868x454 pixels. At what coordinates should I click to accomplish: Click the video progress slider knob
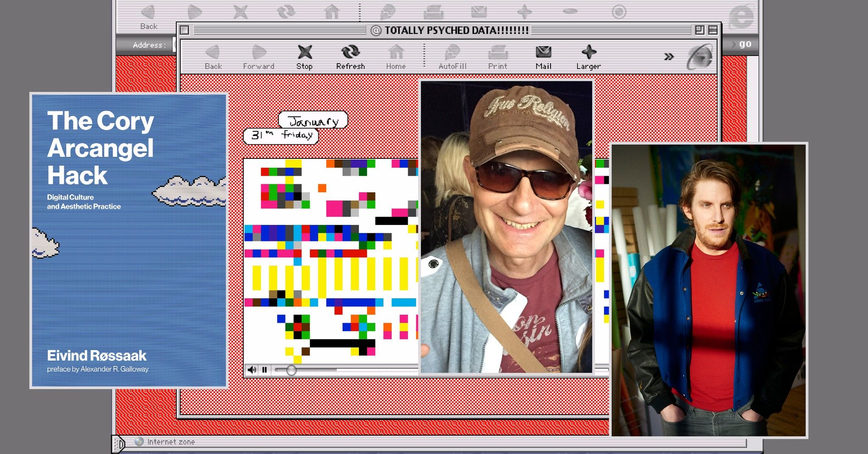(291, 370)
